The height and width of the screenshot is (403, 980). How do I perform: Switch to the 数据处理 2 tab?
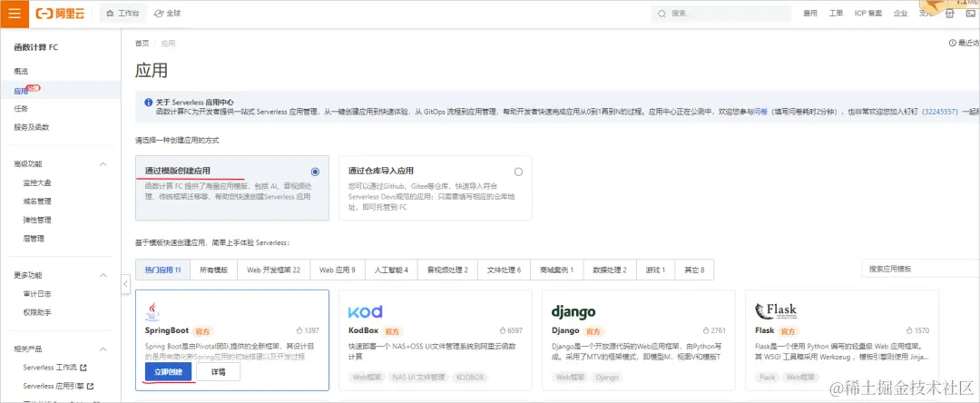(610, 270)
